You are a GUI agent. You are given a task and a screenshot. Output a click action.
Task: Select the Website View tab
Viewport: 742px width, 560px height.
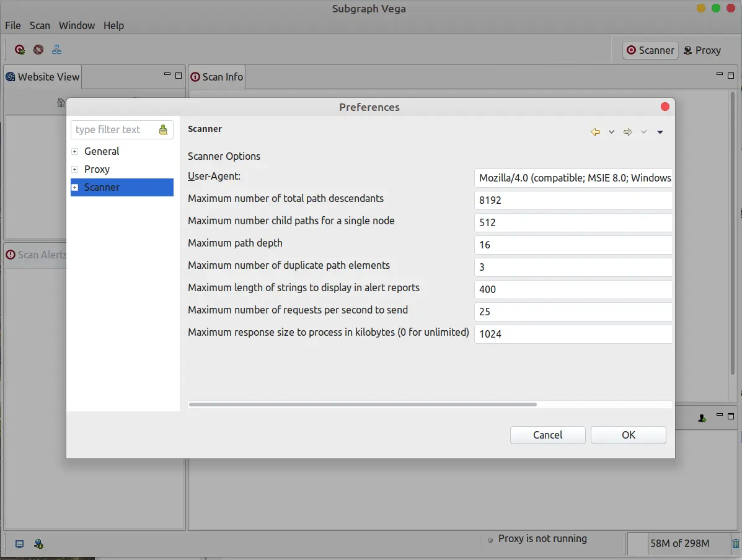[x=43, y=77]
